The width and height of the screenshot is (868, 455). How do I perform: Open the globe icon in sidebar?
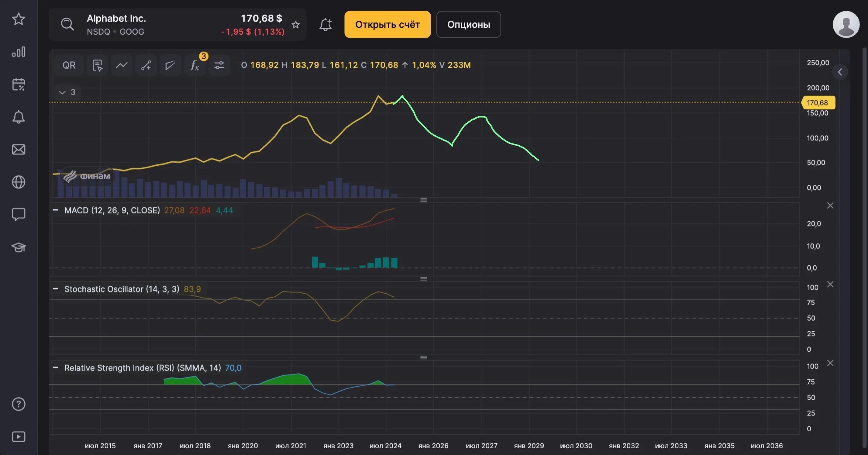18,182
